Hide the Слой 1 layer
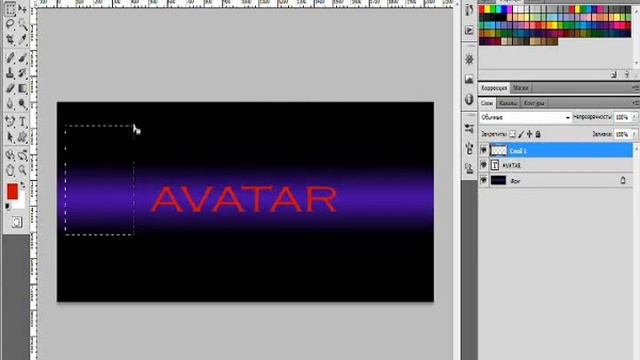The image size is (640, 360). (484, 150)
